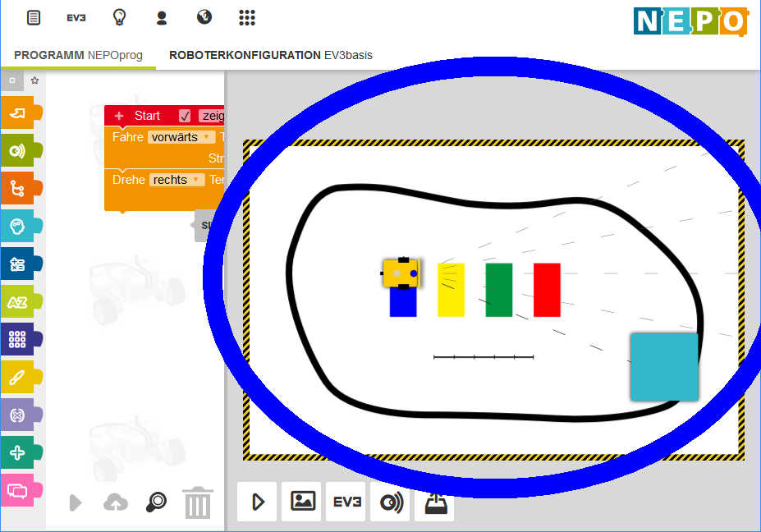Viewport: 761px width, 532px height.
Task: Click the yellow robot in simulation
Action: 401,273
